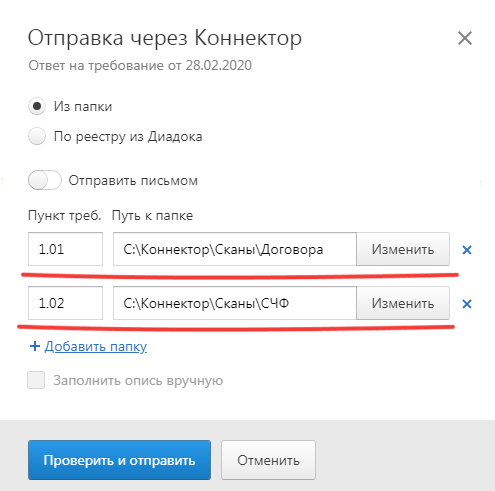Select the Из папки radio button
The image size is (495, 491).
37,106
